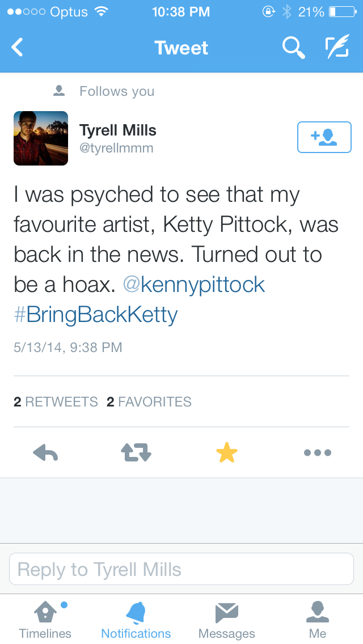Open the @kennypittock mention link

click(x=194, y=284)
